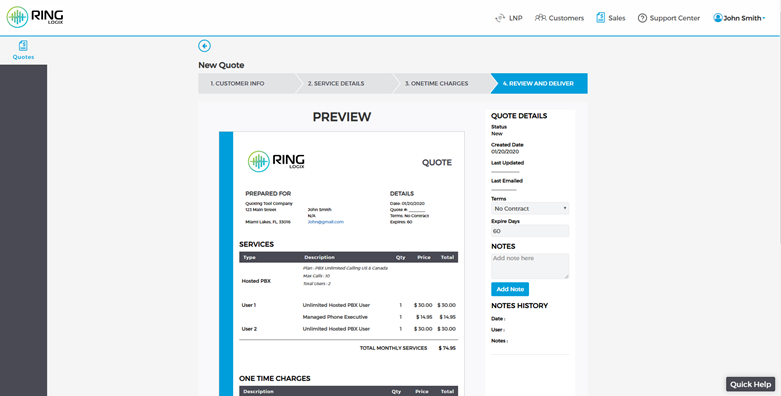This screenshot has height=396, width=781.
Task: Click User 1 in services table
Action: pos(249,305)
